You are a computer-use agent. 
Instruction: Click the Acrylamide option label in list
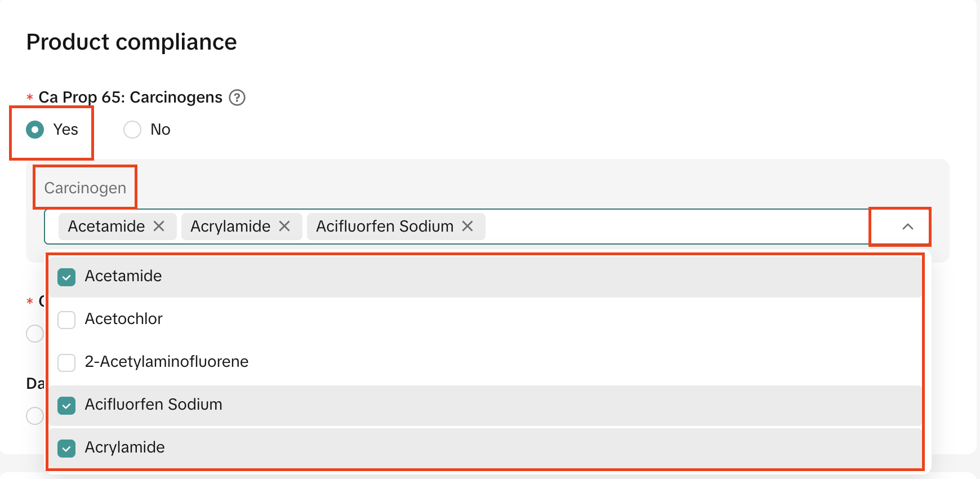[125, 447]
